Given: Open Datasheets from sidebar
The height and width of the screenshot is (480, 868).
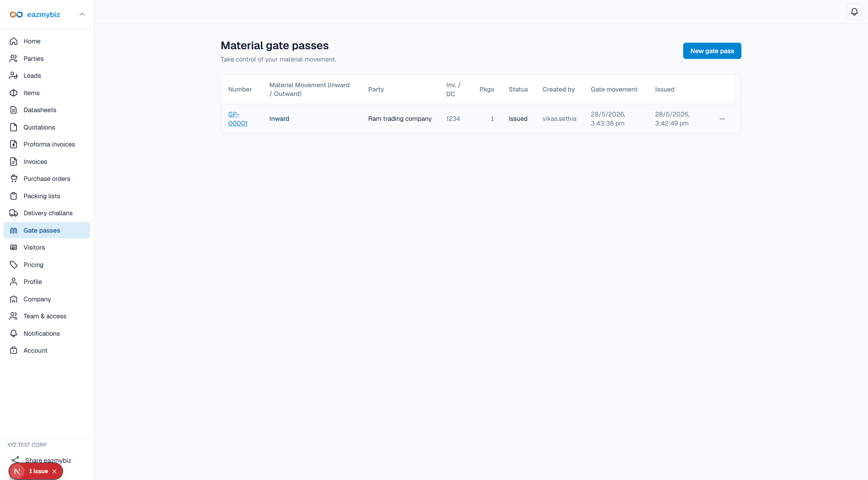Looking at the screenshot, I should [x=47, y=110].
